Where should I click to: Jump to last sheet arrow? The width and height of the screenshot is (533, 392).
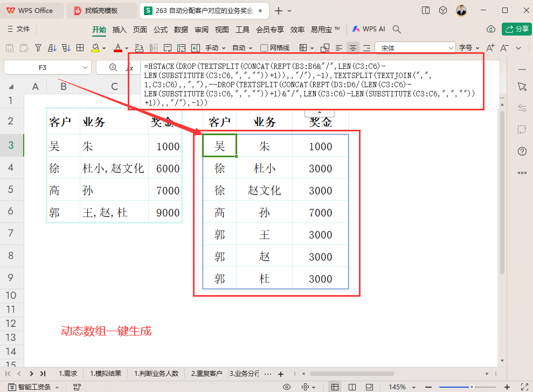click(x=43, y=374)
